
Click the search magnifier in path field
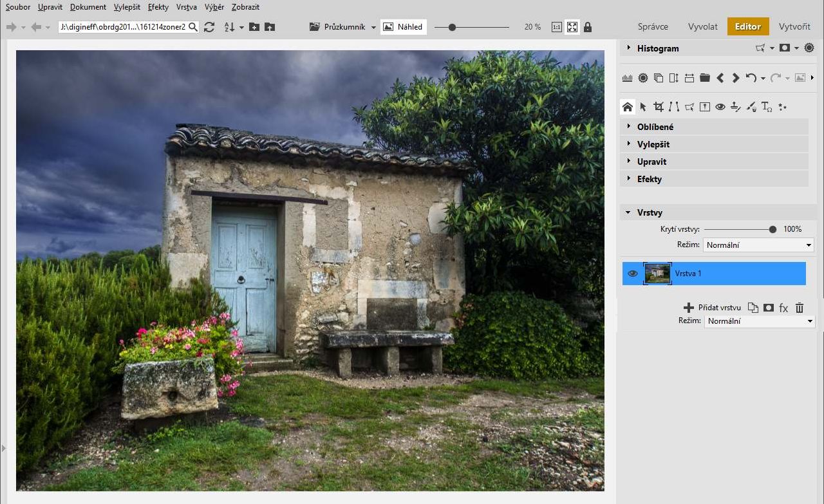coord(193,27)
